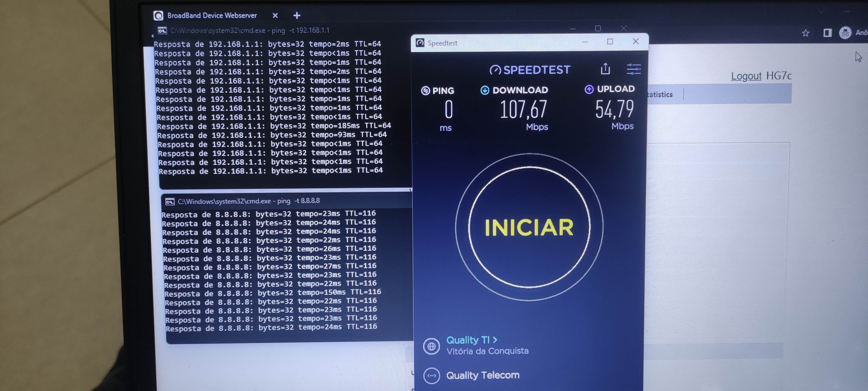Screen dimensions: 868x391
Task: Click the Speedtest logo heading
Action: (x=530, y=70)
